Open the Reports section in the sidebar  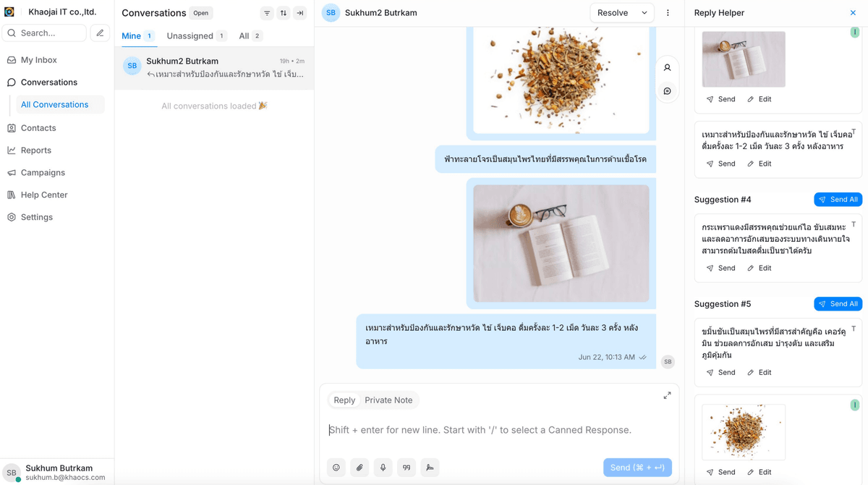click(38, 150)
